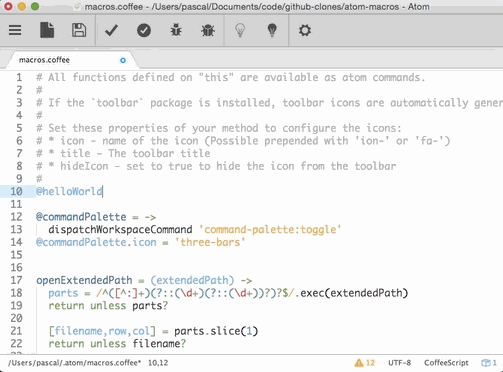Click 'return unless filename?' on line 22

[x=117, y=344]
